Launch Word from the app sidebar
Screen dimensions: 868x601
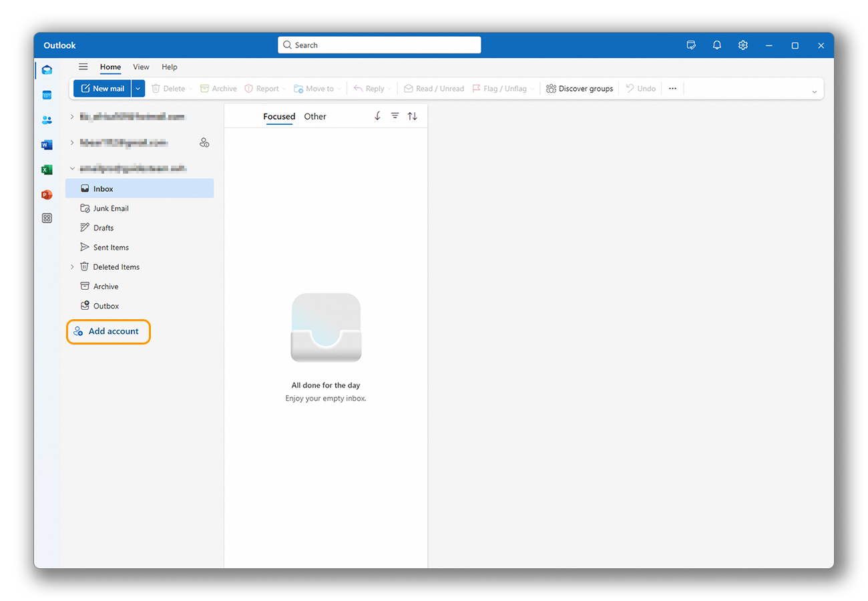tap(47, 145)
